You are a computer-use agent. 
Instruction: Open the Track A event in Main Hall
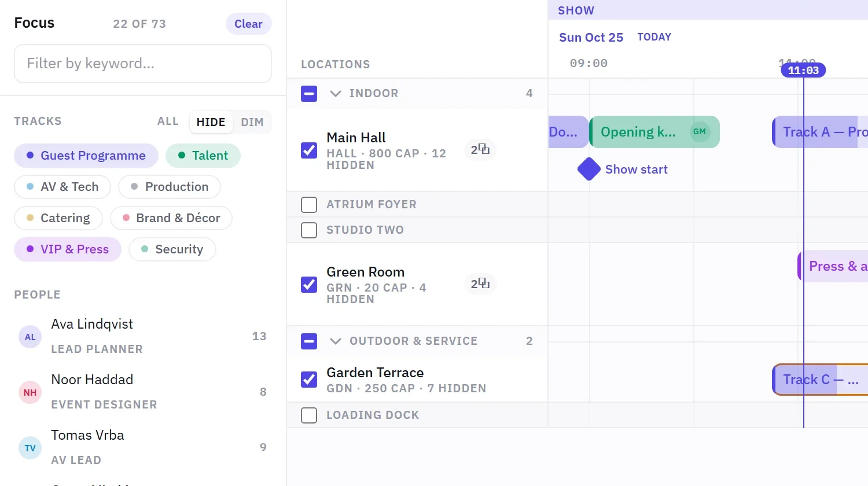(820, 132)
